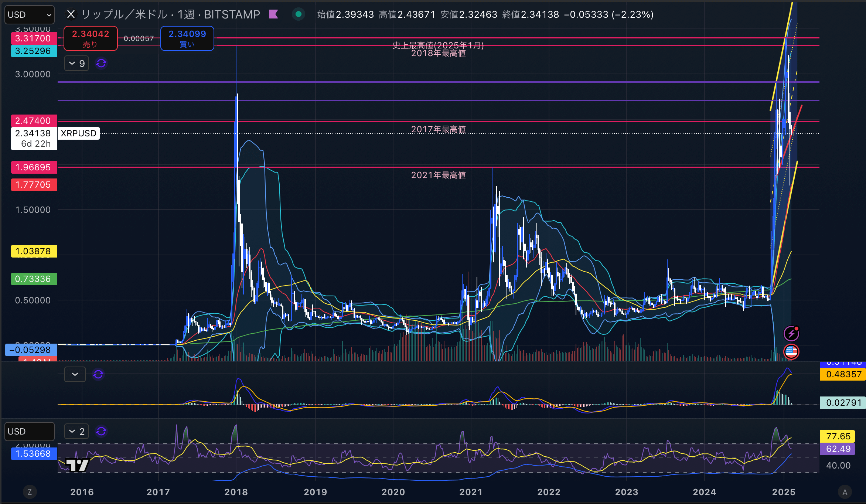Viewport: 866px width, 504px height.
Task: Click the 0.02791 histogram value label
Action: pos(843,403)
